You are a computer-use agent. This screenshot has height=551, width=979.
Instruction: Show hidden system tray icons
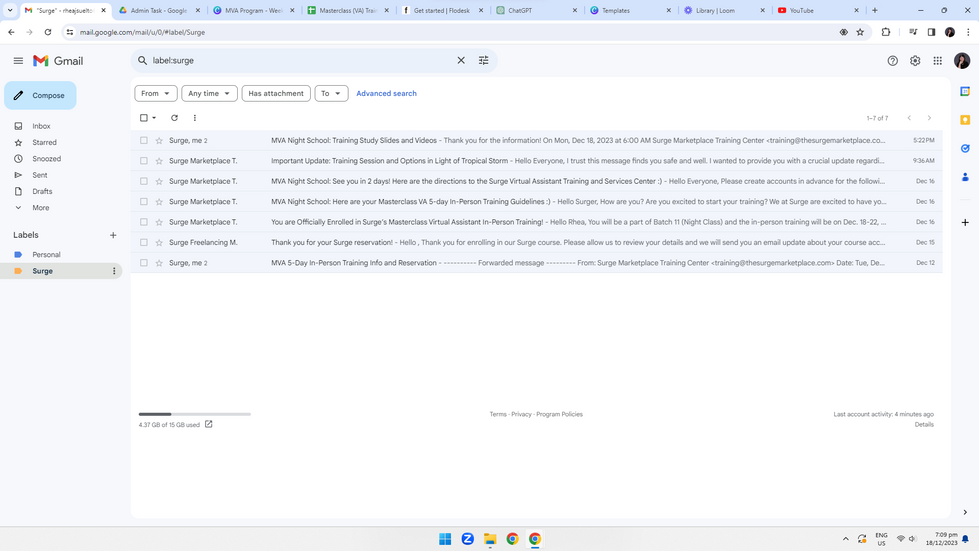coord(845,539)
